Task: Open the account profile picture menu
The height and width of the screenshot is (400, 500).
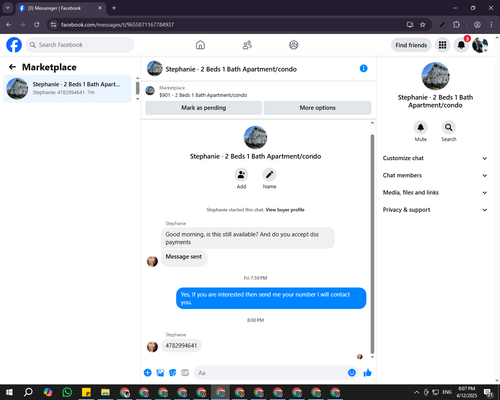Action: pos(480,45)
